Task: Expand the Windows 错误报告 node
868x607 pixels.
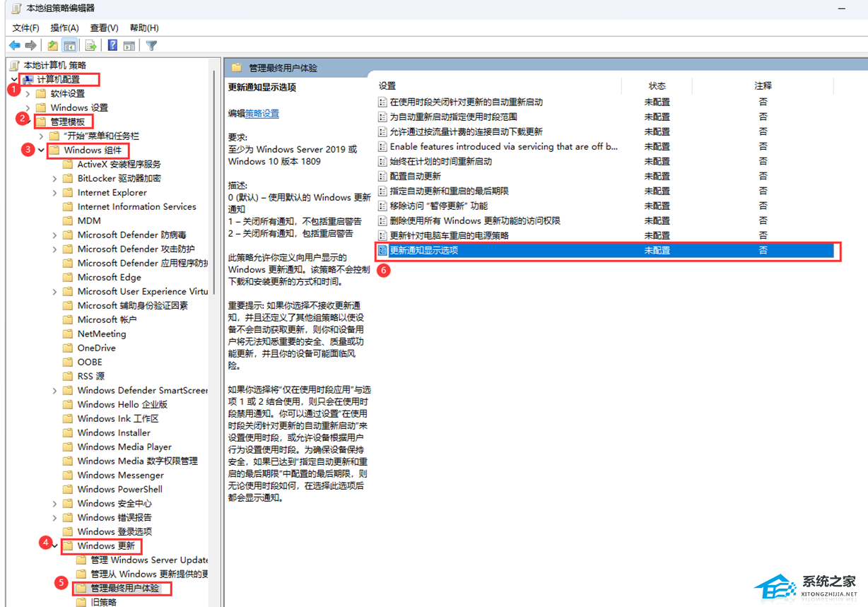Action: coord(54,517)
